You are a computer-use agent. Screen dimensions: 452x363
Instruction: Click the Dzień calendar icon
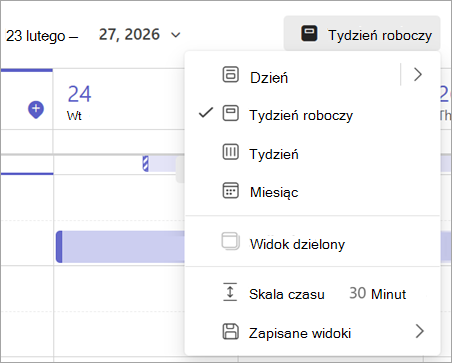click(x=230, y=74)
